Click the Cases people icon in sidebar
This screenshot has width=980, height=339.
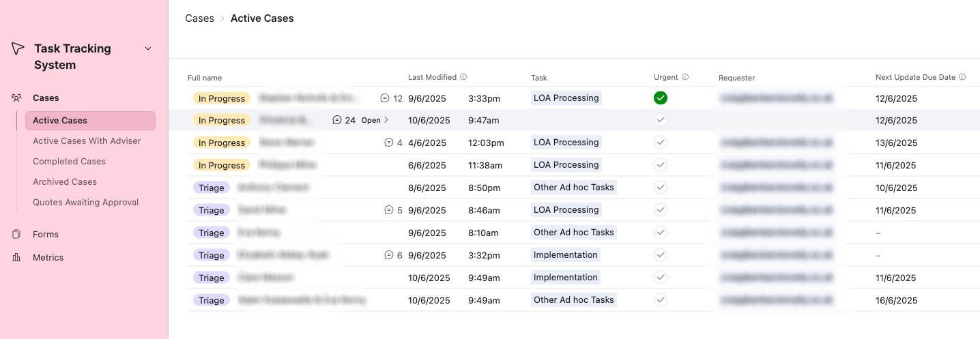16,98
